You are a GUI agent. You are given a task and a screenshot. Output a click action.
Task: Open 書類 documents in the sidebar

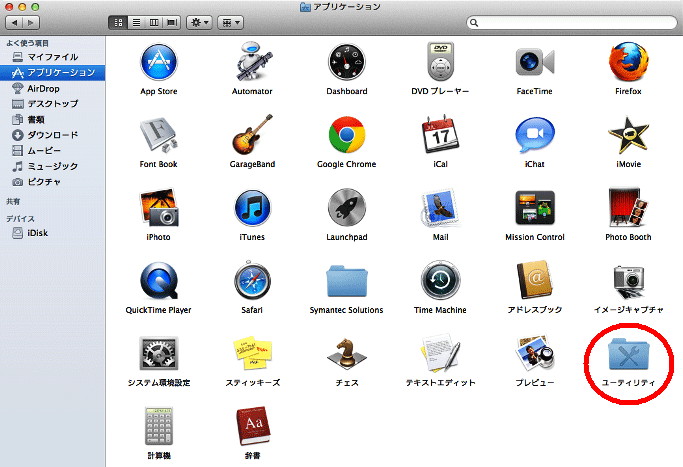(52, 119)
